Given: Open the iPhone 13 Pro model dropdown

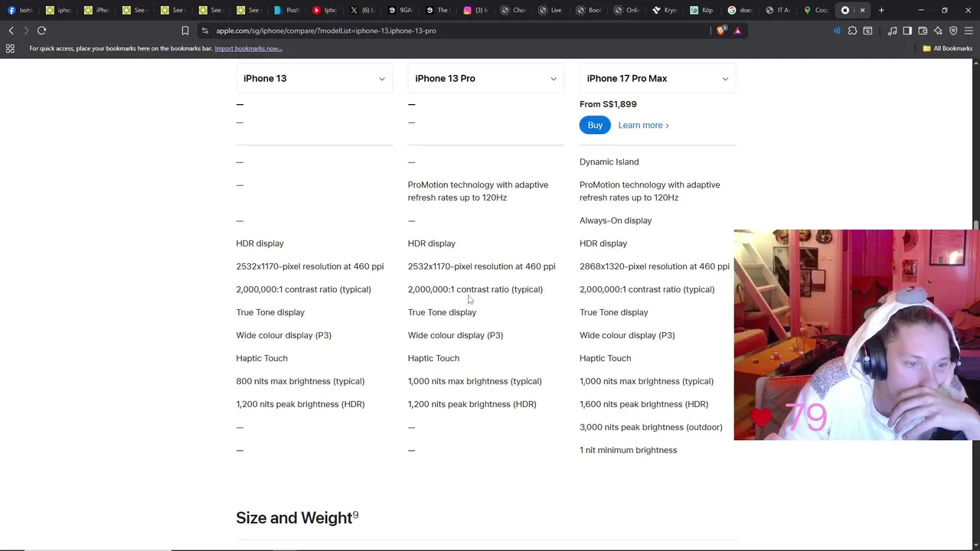Looking at the screenshot, I should [x=485, y=78].
